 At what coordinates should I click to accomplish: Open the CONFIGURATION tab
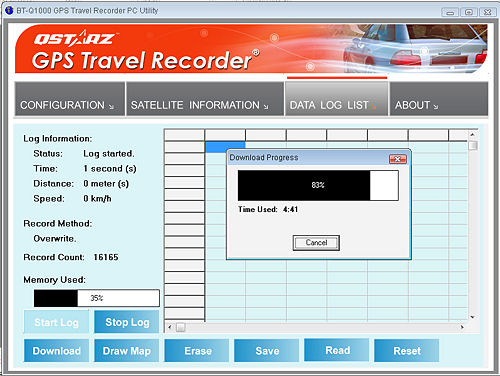70,99
